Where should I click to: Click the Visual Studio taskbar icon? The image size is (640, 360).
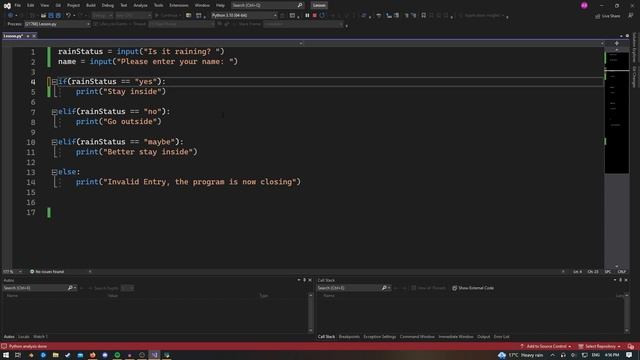(154, 355)
